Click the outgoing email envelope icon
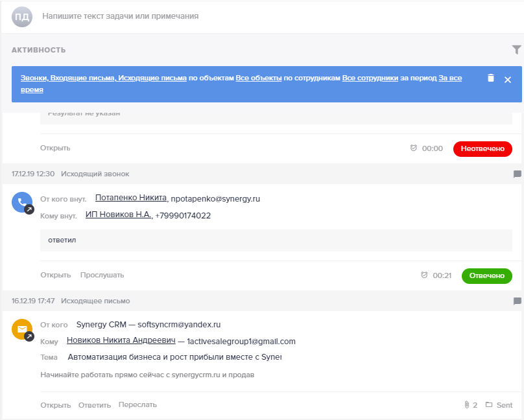 pyautogui.click(x=21, y=330)
